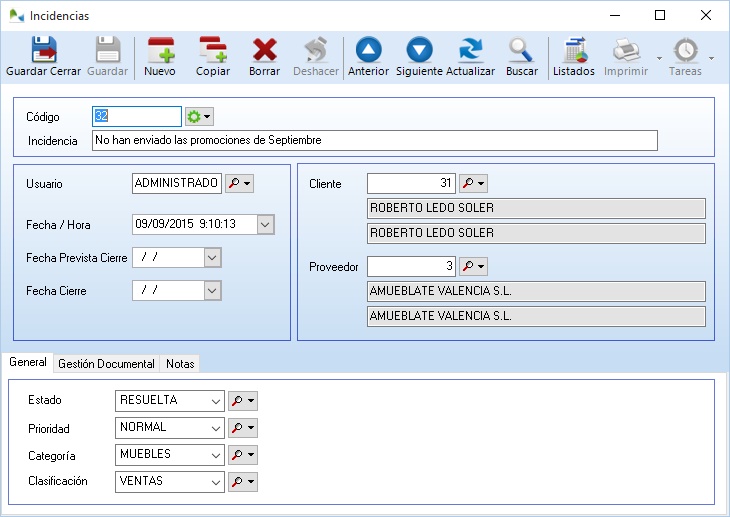This screenshot has height=517, width=730.
Task: Refresh data with the Actualizar icon
Action: [470, 57]
